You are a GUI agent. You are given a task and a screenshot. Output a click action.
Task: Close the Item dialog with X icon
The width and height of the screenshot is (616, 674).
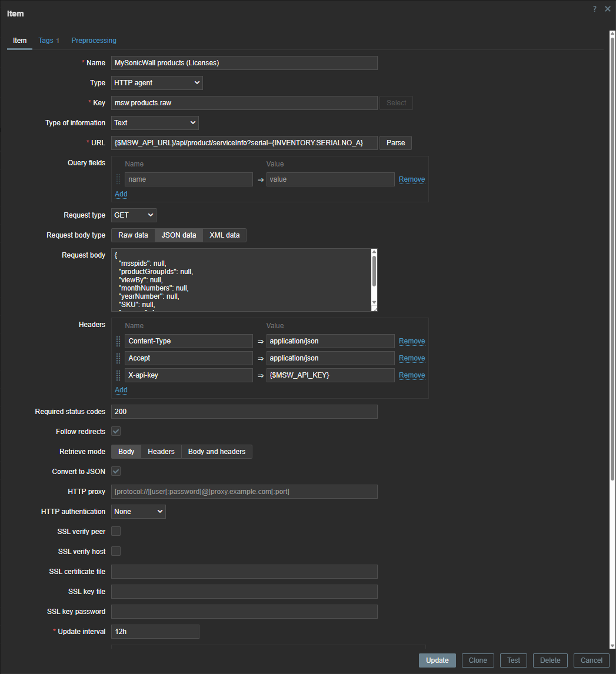[x=608, y=9]
